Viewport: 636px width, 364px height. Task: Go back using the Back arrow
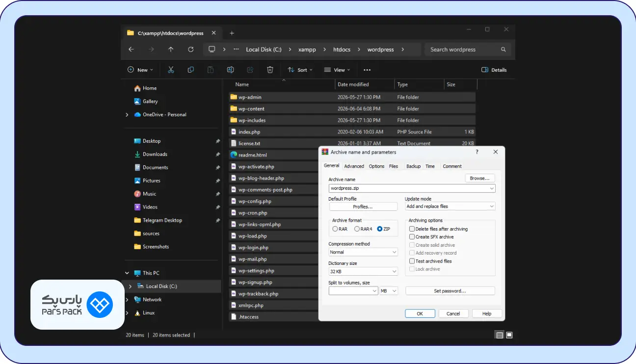tap(131, 50)
